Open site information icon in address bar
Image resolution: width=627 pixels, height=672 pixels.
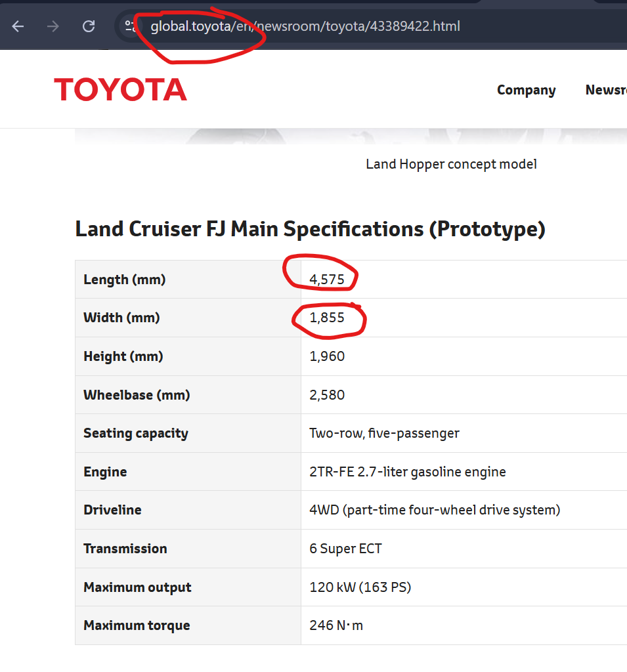(130, 26)
